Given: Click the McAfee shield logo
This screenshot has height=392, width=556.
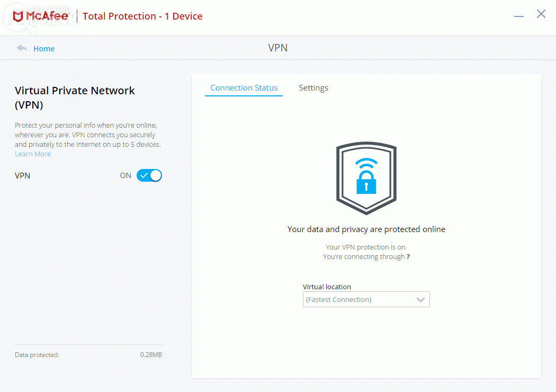Looking at the screenshot, I should pyautogui.click(x=19, y=16).
